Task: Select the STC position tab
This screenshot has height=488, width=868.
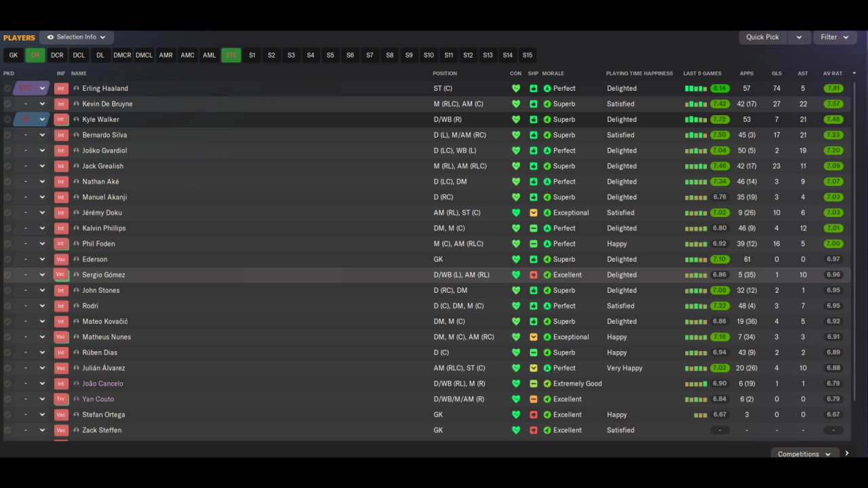Action: click(x=231, y=56)
